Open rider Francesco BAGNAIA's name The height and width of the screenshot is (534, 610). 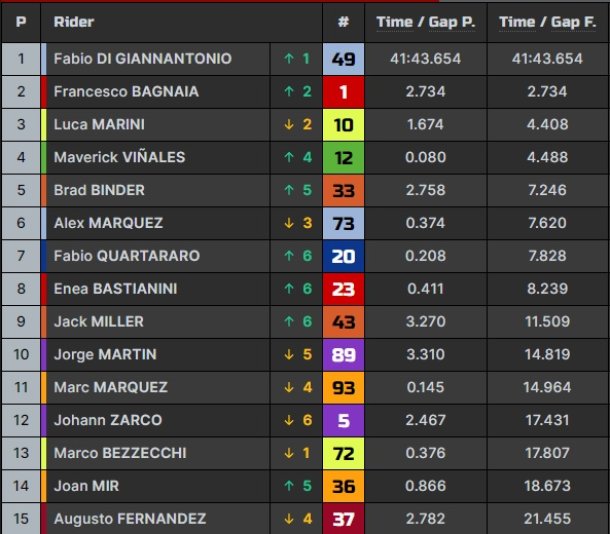[126, 92]
